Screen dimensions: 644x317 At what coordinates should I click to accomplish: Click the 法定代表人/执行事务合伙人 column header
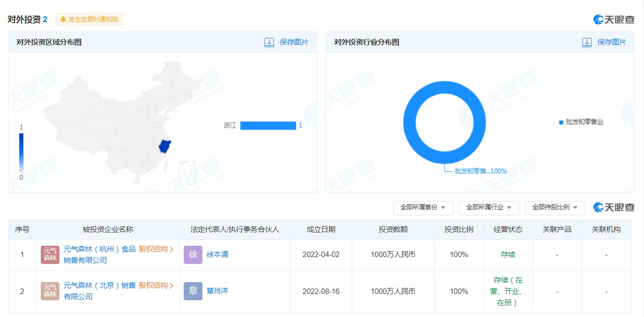235,230
